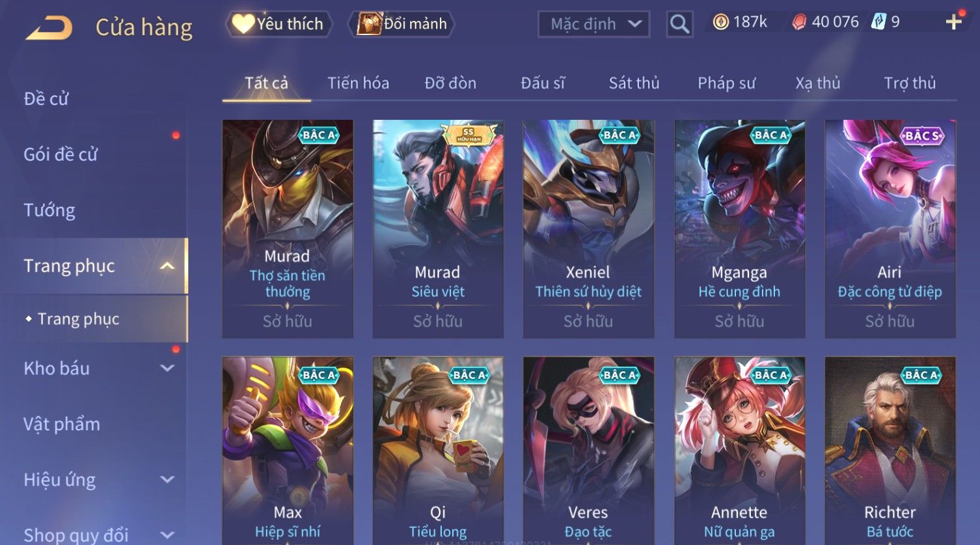The image size is (980, 545).
Task: Tap the gold coin currency icon
Action: coord(720,22)
